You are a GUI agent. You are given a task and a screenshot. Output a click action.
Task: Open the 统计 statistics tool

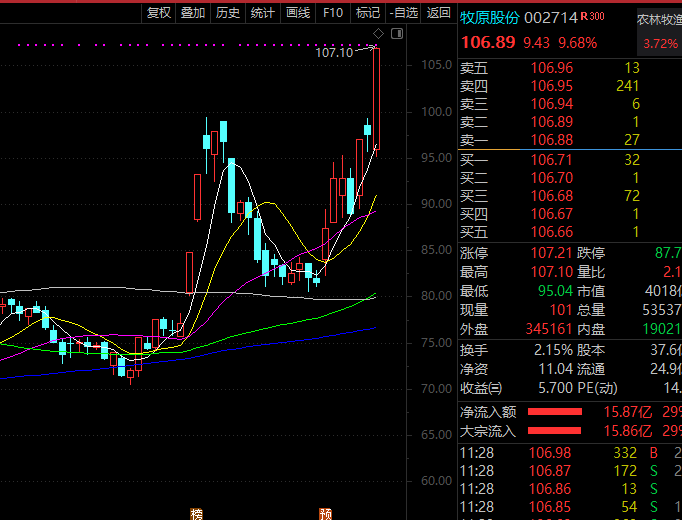click(x=262, y=13)
